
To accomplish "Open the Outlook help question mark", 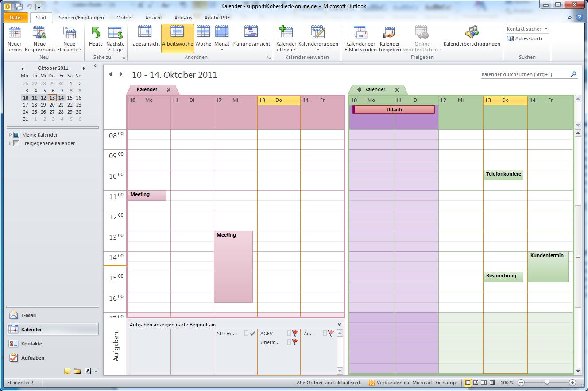I will (x=580, y=18).
